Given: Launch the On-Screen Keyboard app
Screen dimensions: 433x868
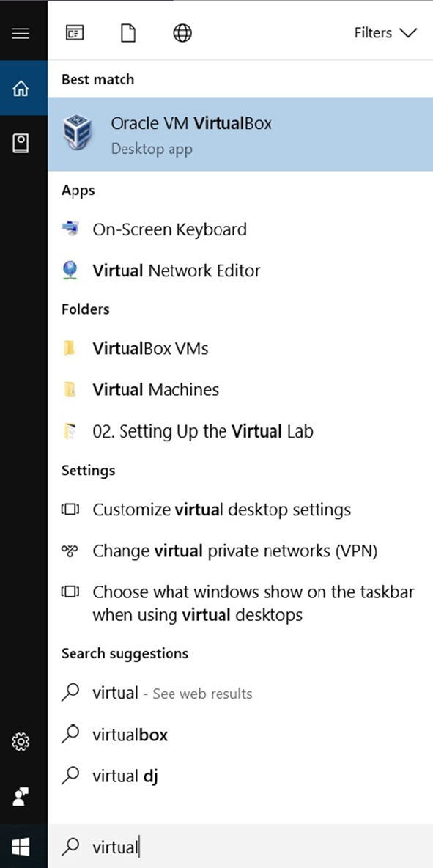Looking at the screenshot, I should pos(169,229).
